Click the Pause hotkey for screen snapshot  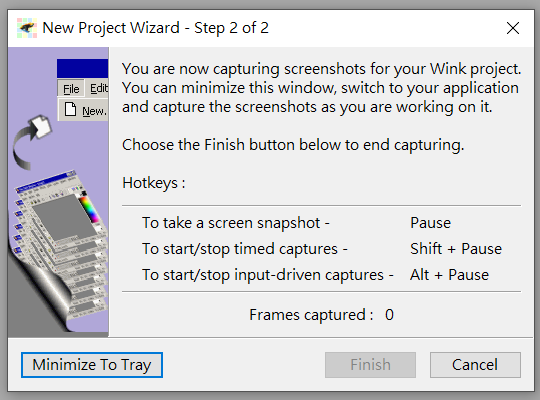(430, 223)
